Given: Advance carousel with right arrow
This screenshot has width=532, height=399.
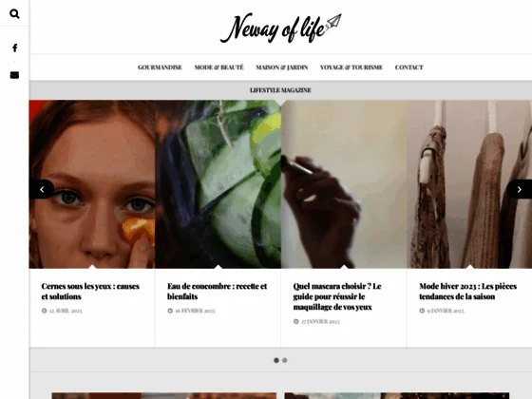Looking at the screenshot, I should (520, 189).
